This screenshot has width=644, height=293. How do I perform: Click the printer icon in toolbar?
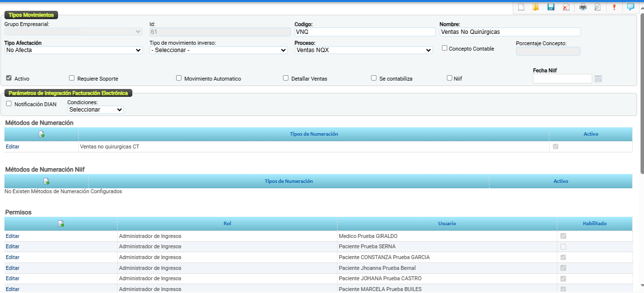point(583,7)
